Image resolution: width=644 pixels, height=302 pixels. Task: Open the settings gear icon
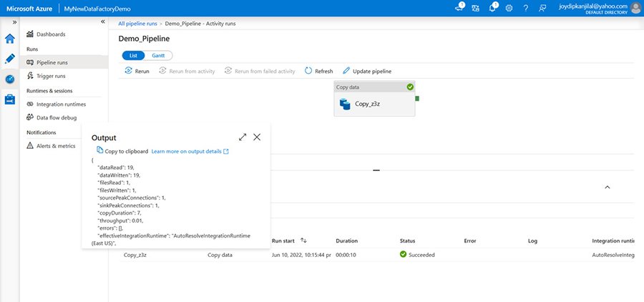[509, 7]
